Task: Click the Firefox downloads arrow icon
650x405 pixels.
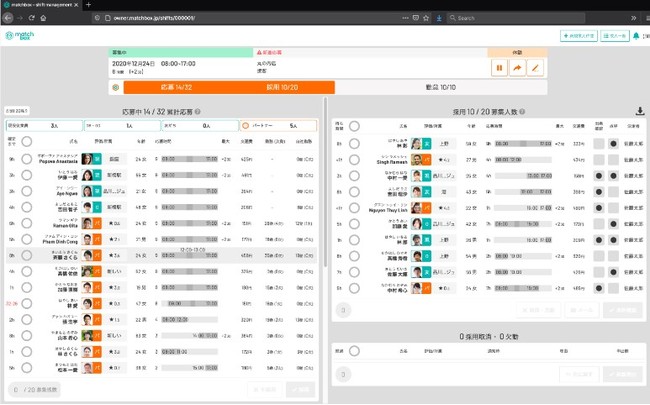Action: tap(439, 18)
